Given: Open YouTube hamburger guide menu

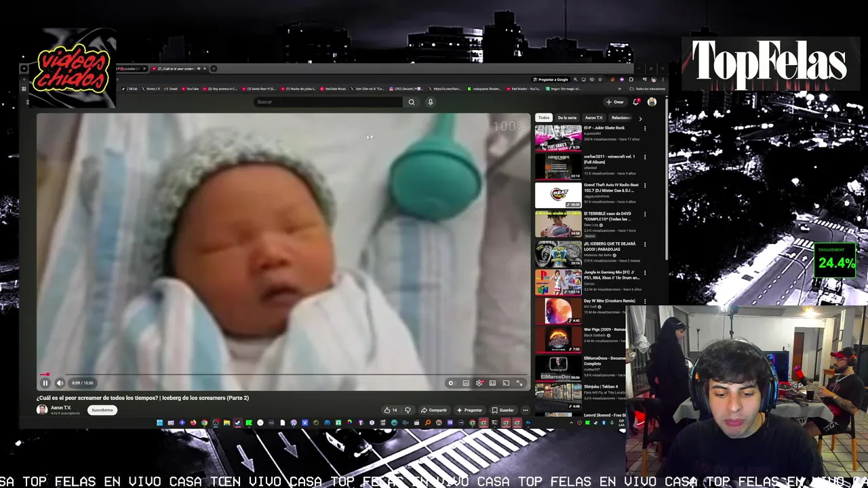Looking at the screenshot, I should 28,102.
